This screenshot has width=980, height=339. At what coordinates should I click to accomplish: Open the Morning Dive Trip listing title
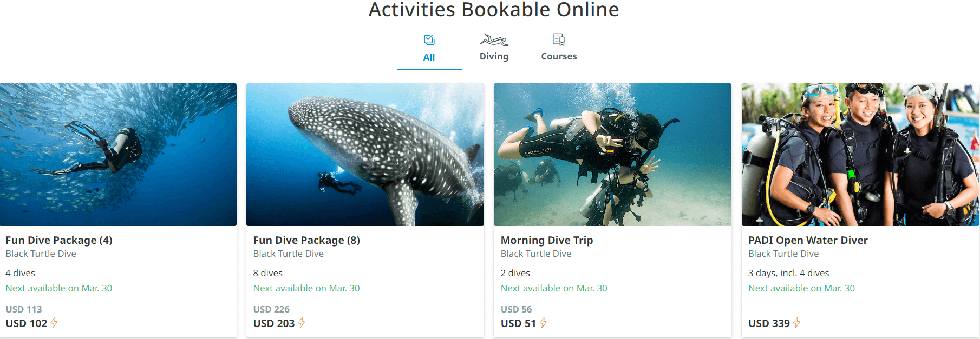(547, 240)
